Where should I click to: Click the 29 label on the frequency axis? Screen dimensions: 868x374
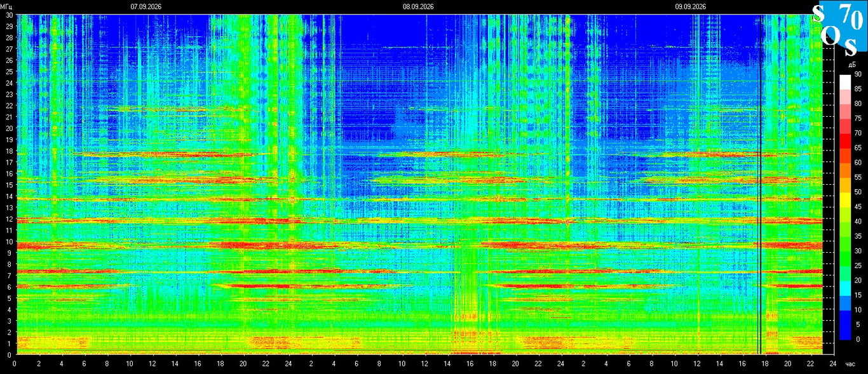coord(9,26)
